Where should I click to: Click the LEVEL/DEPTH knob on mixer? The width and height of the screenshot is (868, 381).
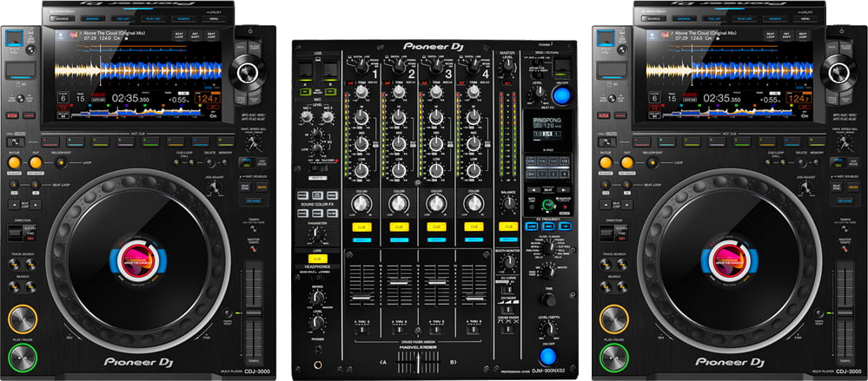(x=548, y=328)
